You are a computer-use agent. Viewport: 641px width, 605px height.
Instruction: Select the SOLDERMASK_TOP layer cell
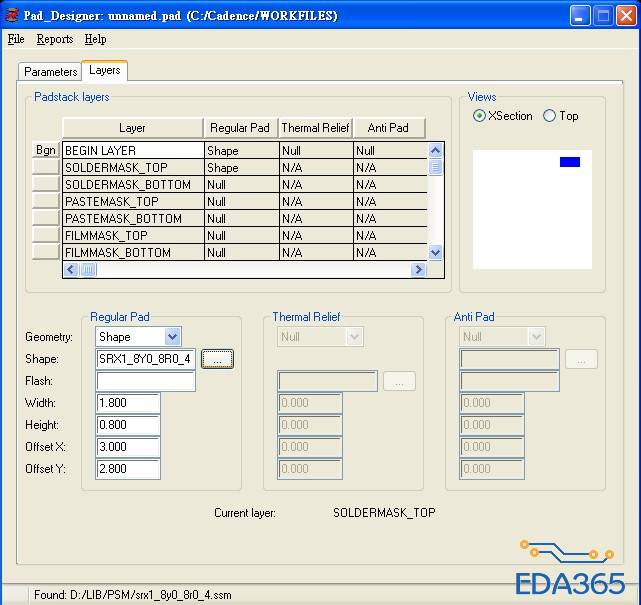click(x=133, y=168)
